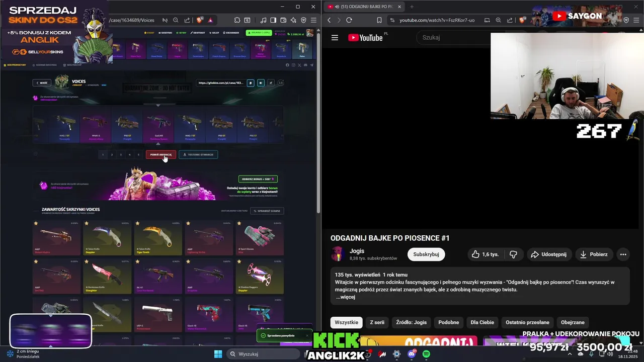The width and height of the screenshot is (644, 362).
Task: Open the left browser hamburger menu
Action: click(313, 20)
